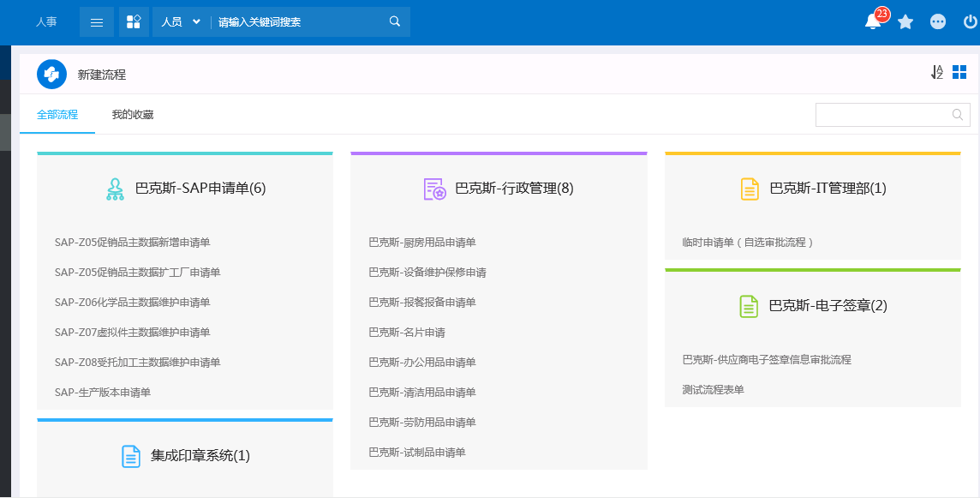The width and height of the screenshot is (980, 498).
Task: Switch to grid view icon
Action: 959,72
